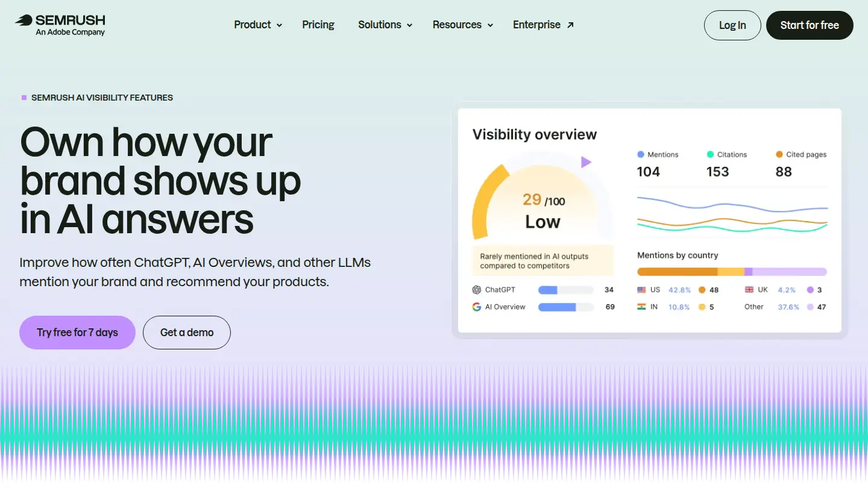
Task: Open the Enterprise menu item
Action: pos(543,25)
